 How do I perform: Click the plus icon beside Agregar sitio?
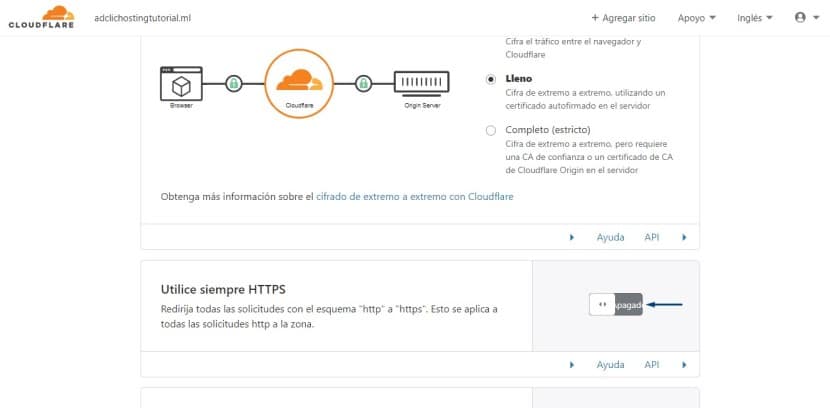pos(595,18)
